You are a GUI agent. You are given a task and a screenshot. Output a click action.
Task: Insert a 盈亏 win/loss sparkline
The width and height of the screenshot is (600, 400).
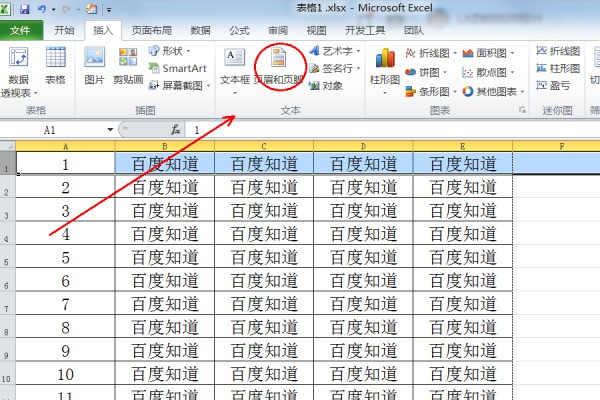pyautogui.click(x=553, y=85)
